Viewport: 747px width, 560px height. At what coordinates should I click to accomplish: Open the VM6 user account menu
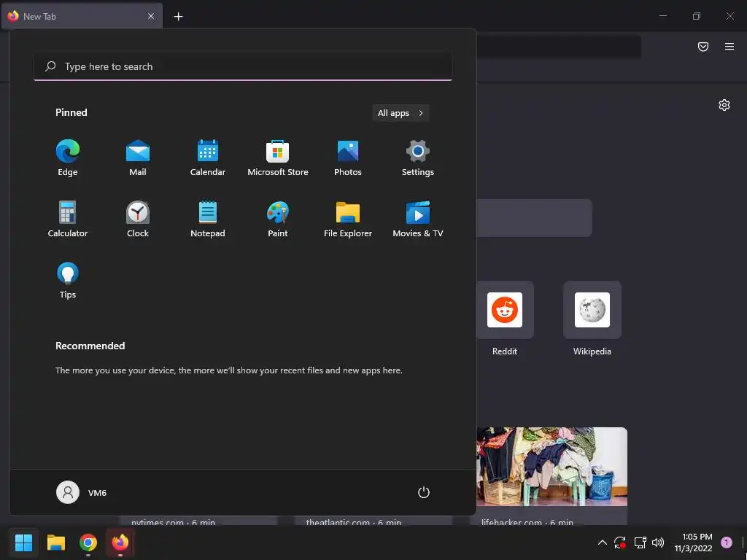82,492
